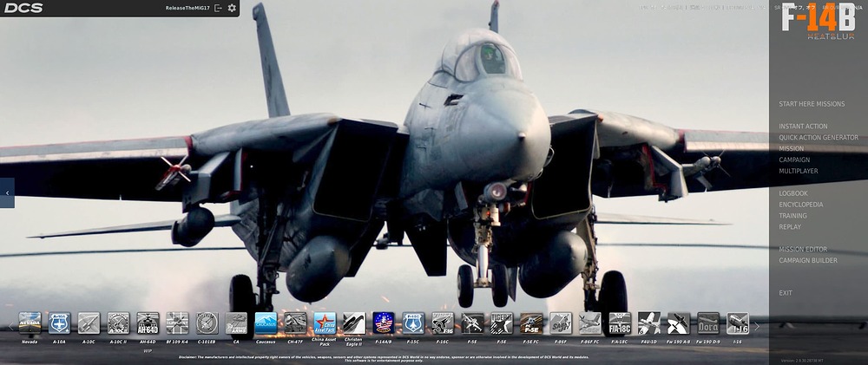
Task: View the pilot Logbook
Action: [793, 193]
